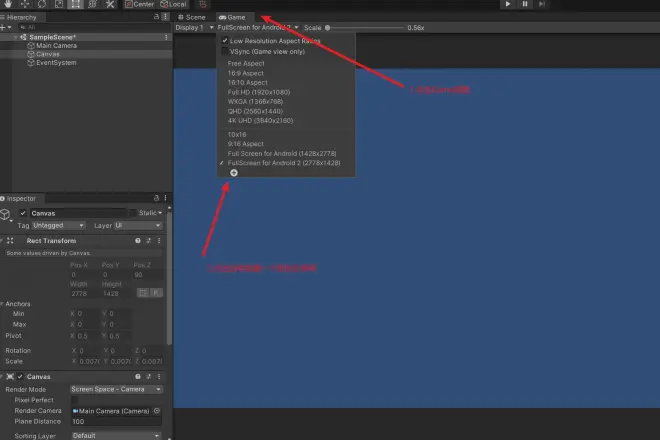Enable VSync (Game view only)
This screenshot has height=440, width=660.
tap(225, 51)
